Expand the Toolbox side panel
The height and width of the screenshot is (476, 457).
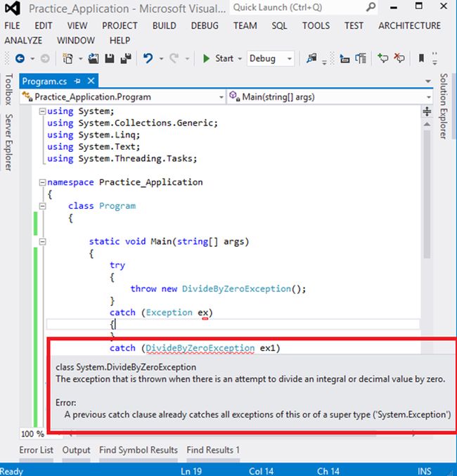point(8,89)
